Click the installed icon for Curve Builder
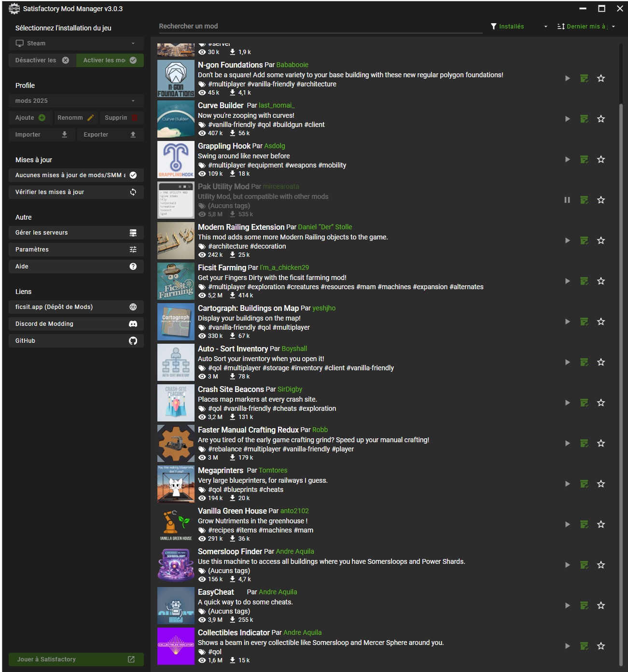The height and width of the screenshot is (672, 628). pos(584,119)
